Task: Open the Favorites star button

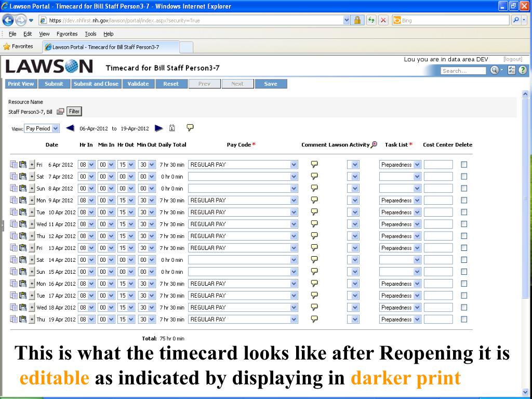Action: (x=18, y=46)
